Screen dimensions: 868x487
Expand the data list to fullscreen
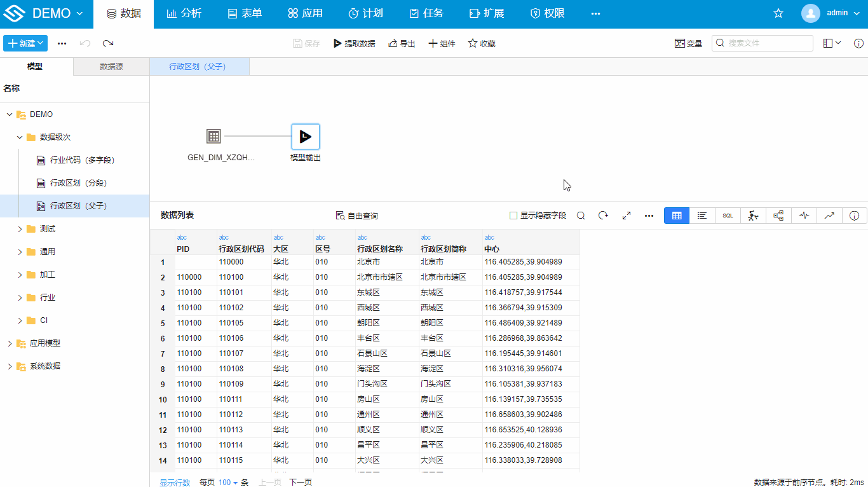pos(626,216)
